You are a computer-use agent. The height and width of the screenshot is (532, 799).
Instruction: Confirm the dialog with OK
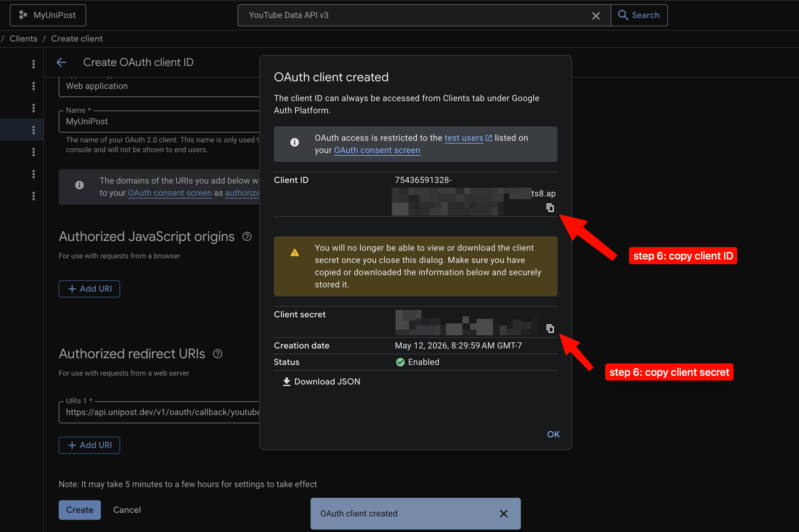[x=553, y=434]
